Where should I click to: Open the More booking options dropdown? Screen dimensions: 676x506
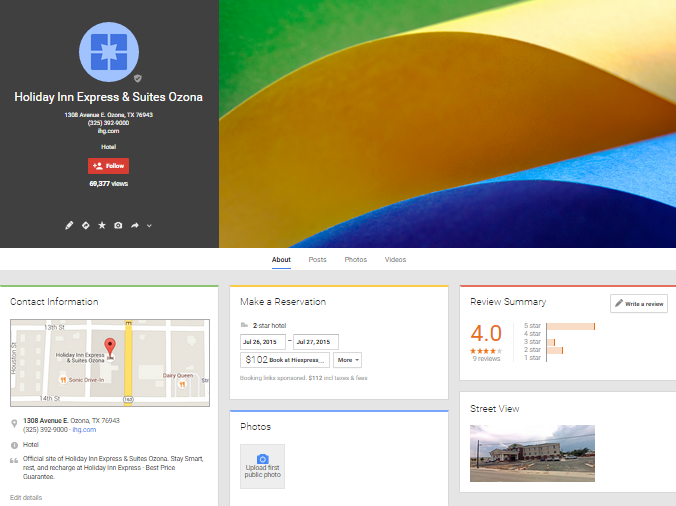[348, 359]
